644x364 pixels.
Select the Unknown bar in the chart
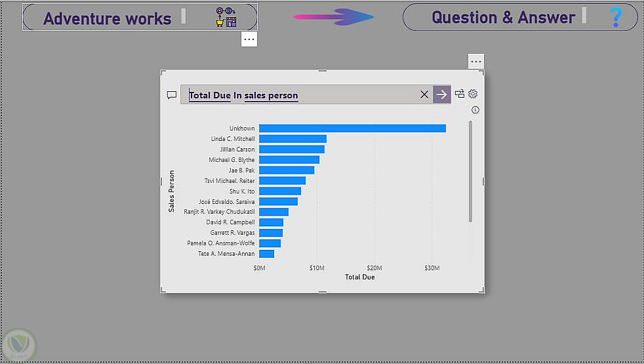pyautogui.click(x=352, y=129)
